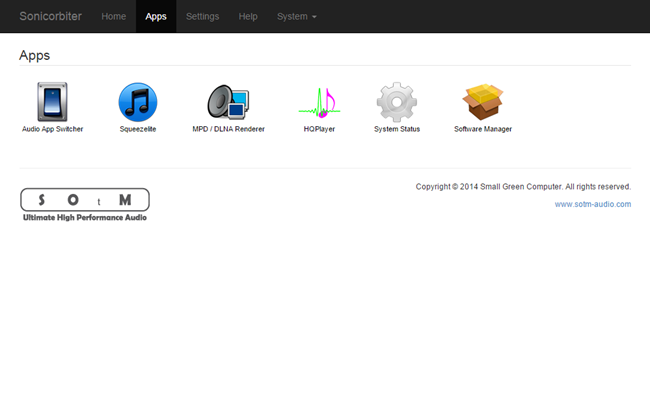The height and width of the screenshot is (397, 650).
Task: Open the System Status gear icon
Action: 397,102
